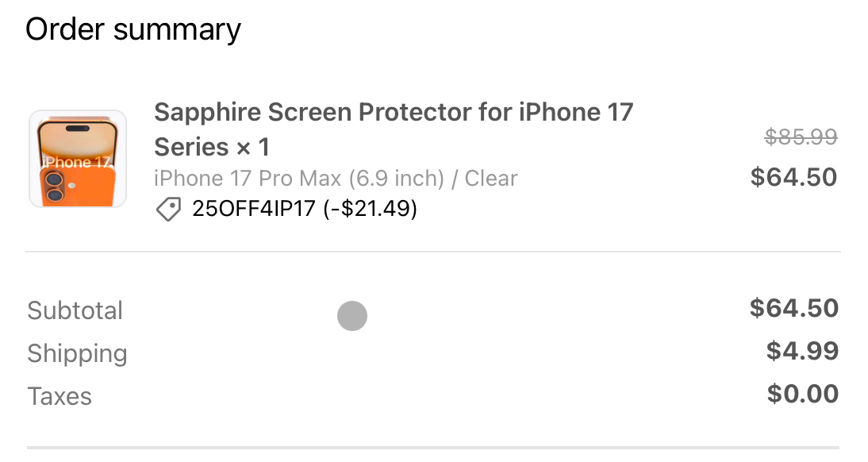Open the orange iPhone product thumbnail
Viewport: 868px width, 462px height.
(78, 159)
